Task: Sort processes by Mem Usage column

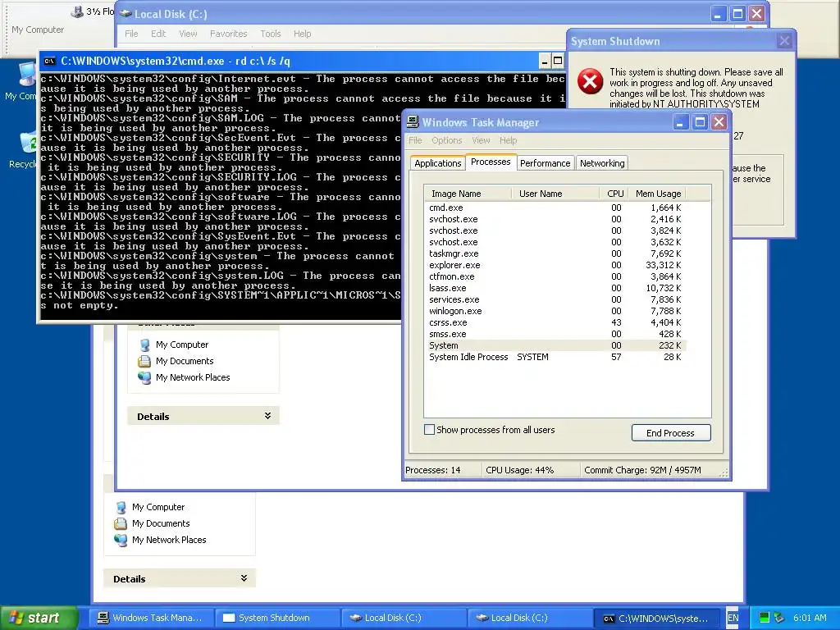Action: click(x=656, y=194)
